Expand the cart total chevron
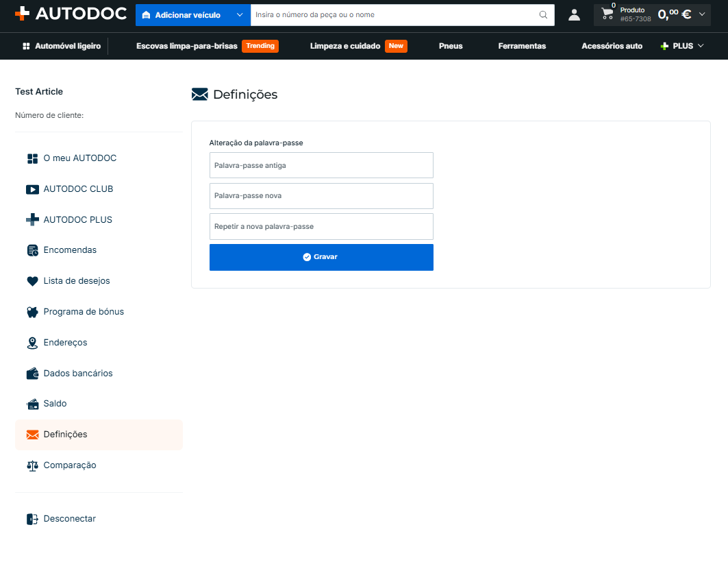The height and width of the screenshot is (573, 728). (702, 14)
